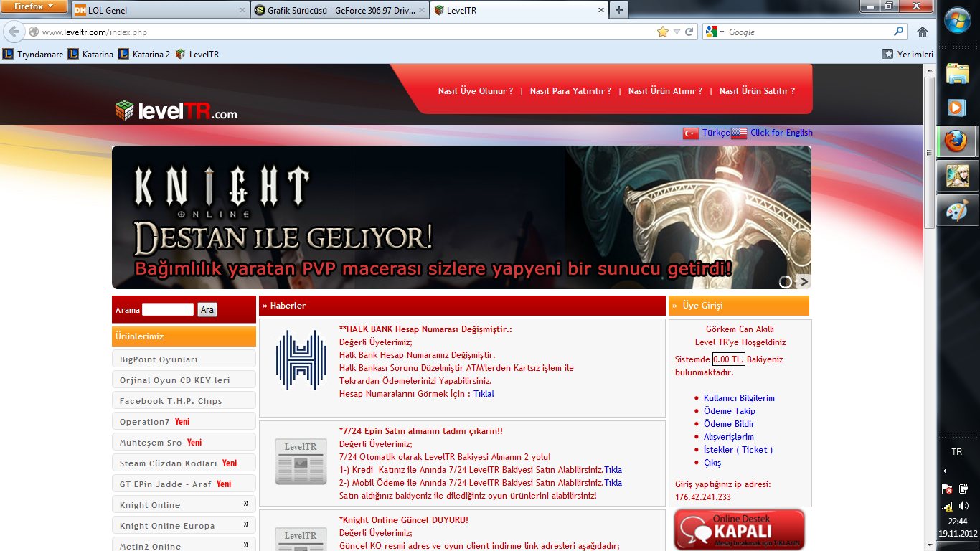Click the Knight Online banner image

[461, 217]
